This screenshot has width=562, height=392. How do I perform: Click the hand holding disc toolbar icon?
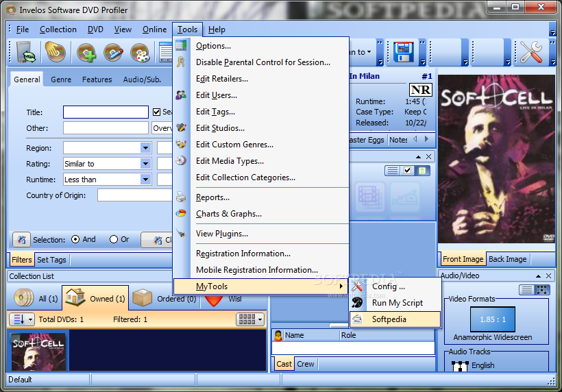point(55,52)
